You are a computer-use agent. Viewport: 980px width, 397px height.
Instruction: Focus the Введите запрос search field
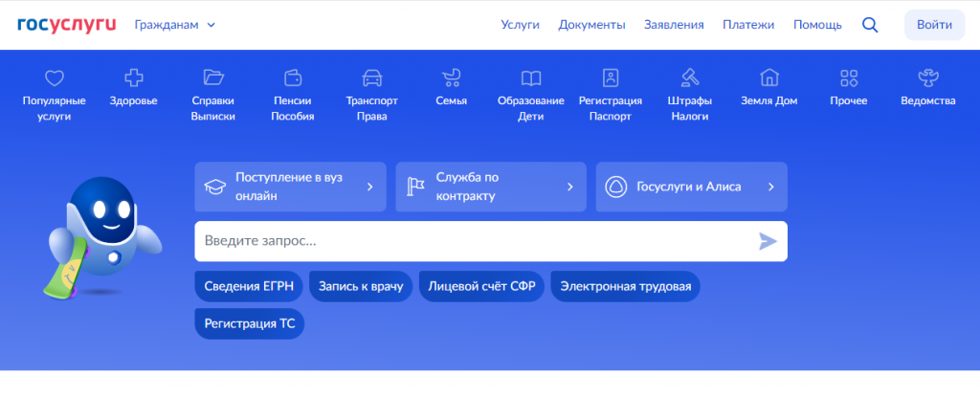click(491, 241)
